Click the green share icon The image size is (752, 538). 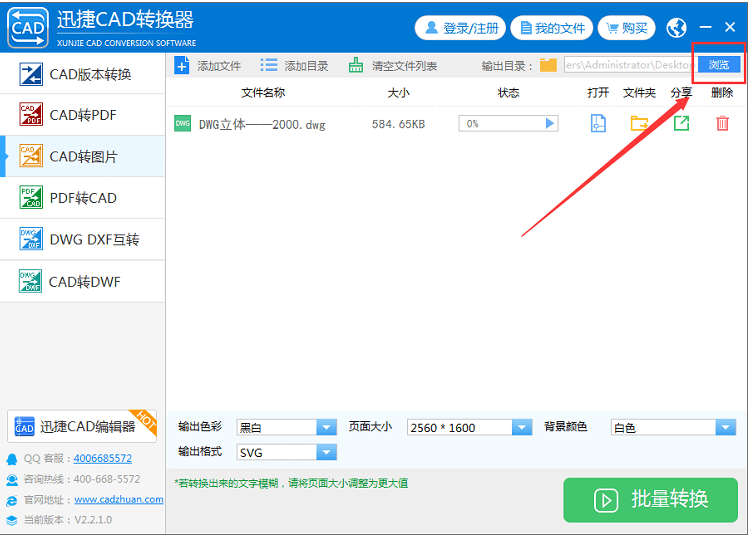coord(682,123)
